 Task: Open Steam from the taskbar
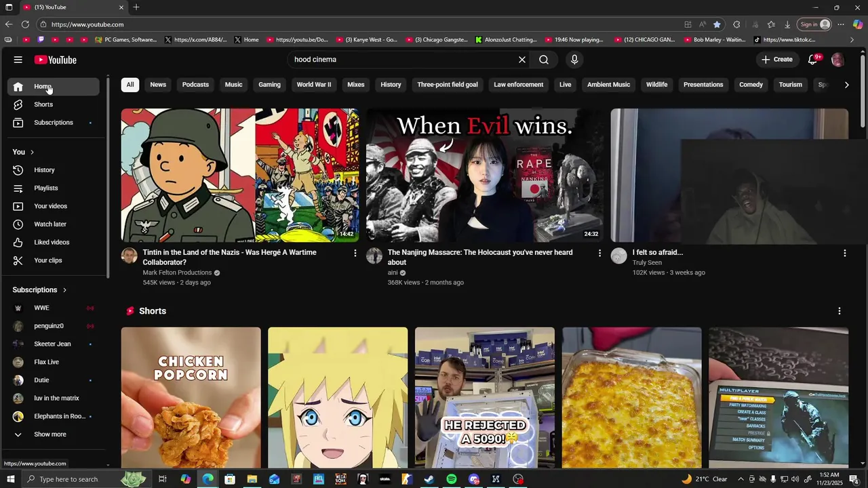click(x=429, y=479)
